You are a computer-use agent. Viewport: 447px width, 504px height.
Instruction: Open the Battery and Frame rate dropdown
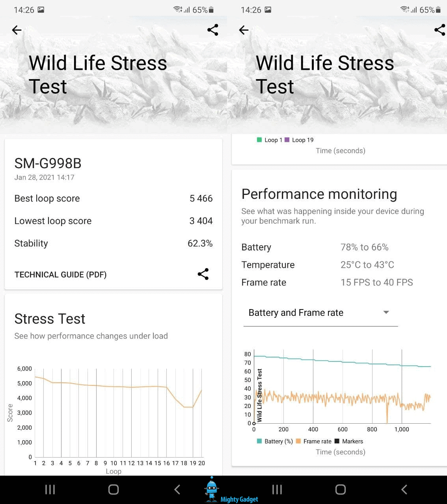(296, 313)
